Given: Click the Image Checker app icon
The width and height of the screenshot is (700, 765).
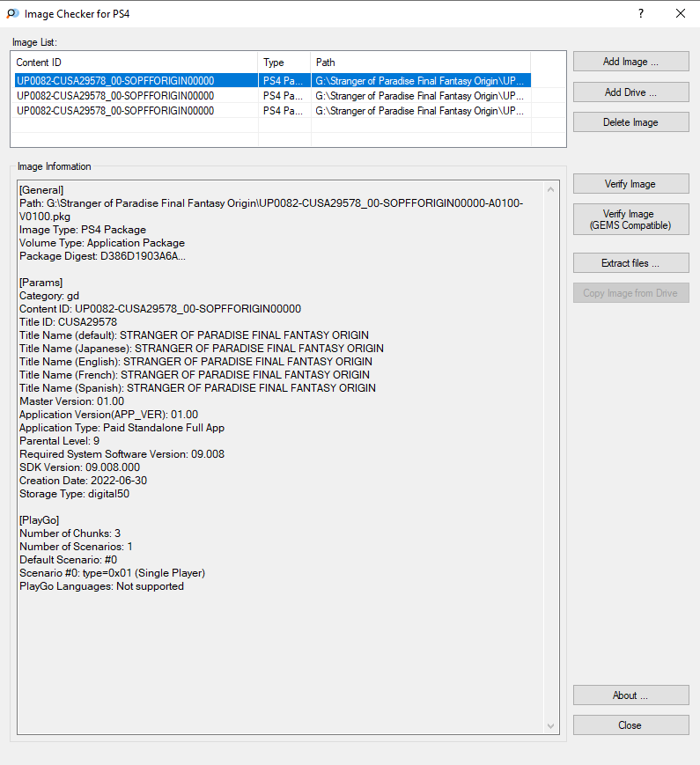Looking at the screenshot, I should (x=12, y=14).
